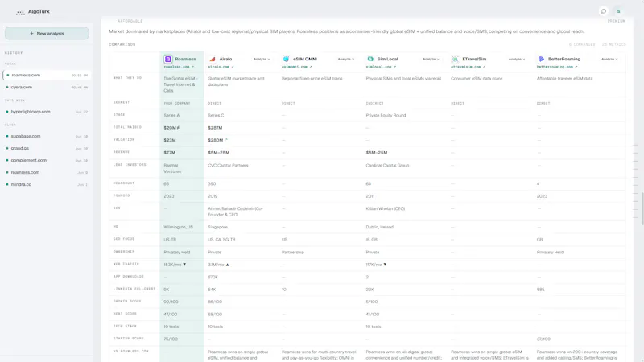Select the Cardinal Capital Group cell
644x362 pixels.
click(x=387, y=166)
